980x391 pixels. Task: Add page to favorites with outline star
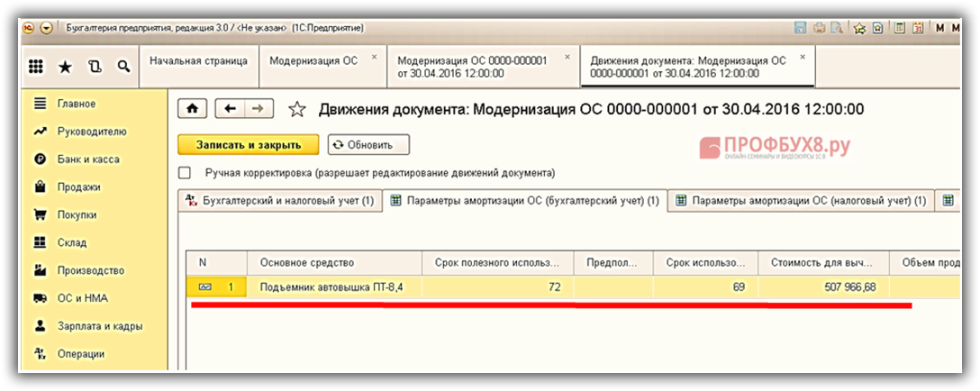click(296, 110)
